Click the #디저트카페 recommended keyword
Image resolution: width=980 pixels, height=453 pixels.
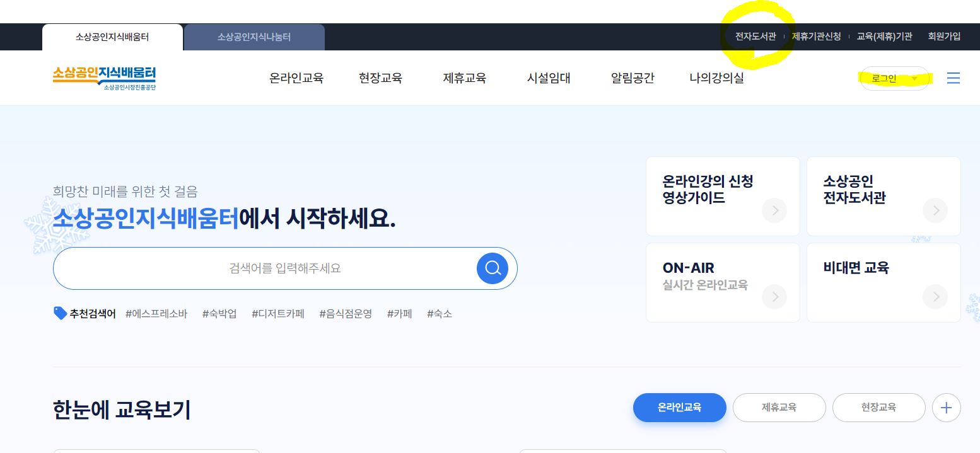coord(277,313)
